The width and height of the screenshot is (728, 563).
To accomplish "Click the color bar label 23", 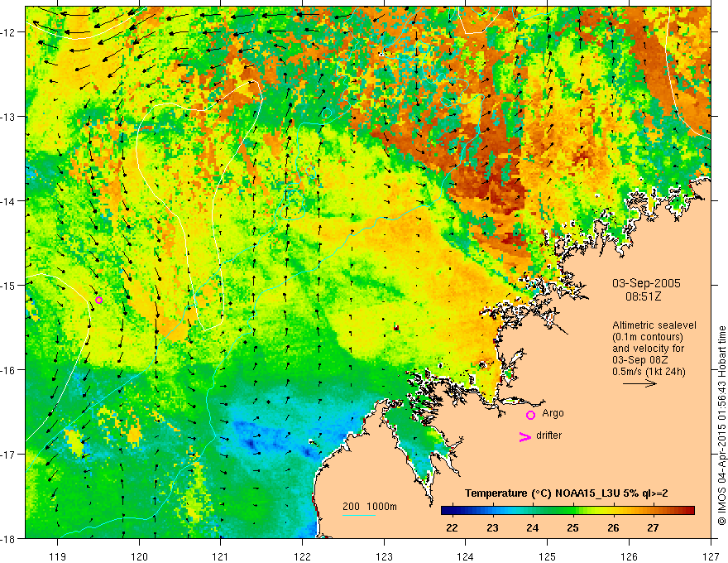I will coord(492,528).
